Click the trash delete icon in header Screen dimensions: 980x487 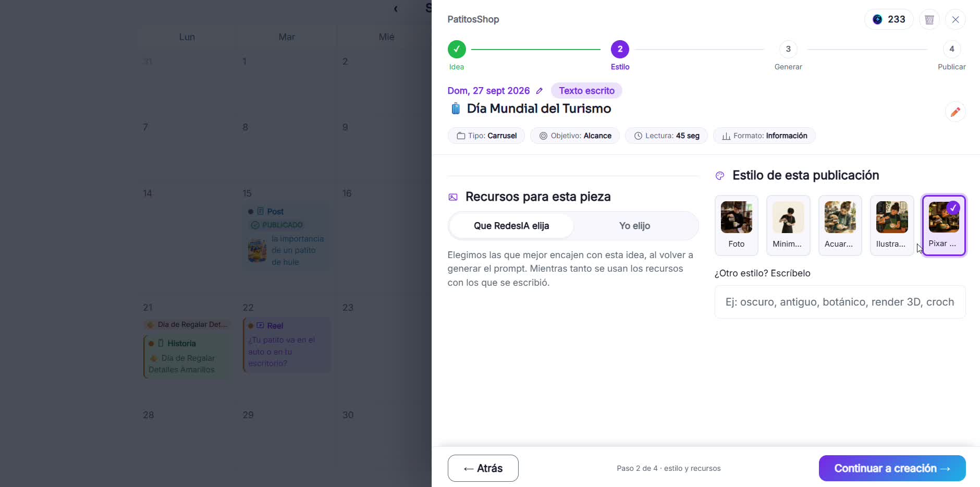pyautogui.click(x=929, y=20)
